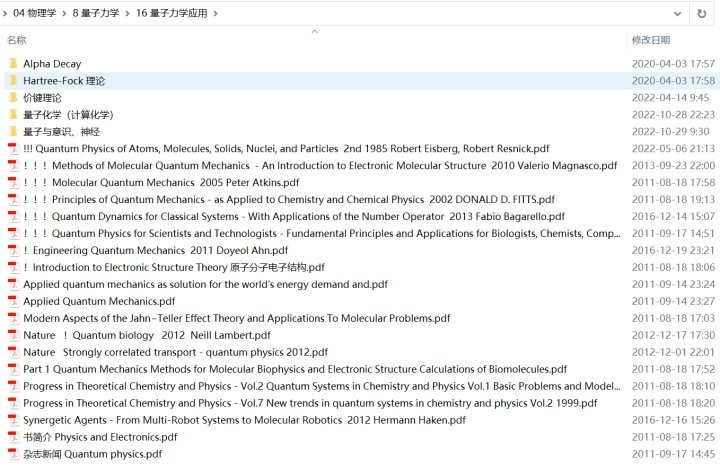The height and width of the screenshot is (466, 720).
Task: Expand the chevron after 16 量子力学应用
Action: 216,13
